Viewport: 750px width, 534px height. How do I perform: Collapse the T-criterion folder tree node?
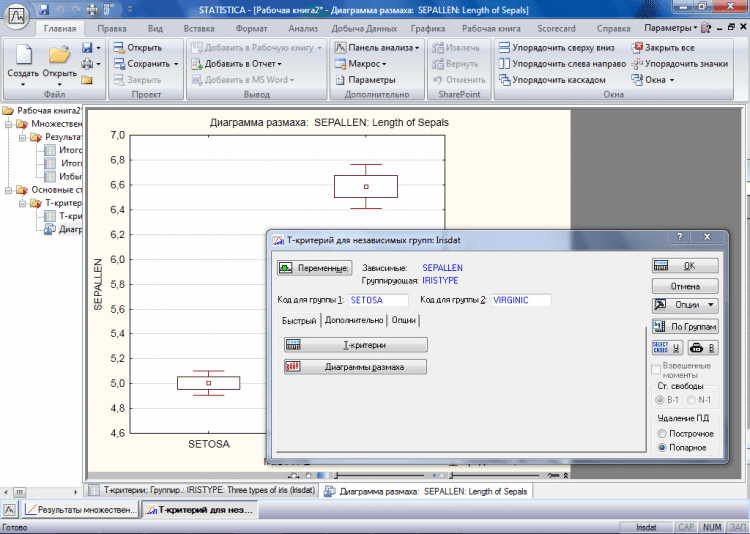[22, 203]
